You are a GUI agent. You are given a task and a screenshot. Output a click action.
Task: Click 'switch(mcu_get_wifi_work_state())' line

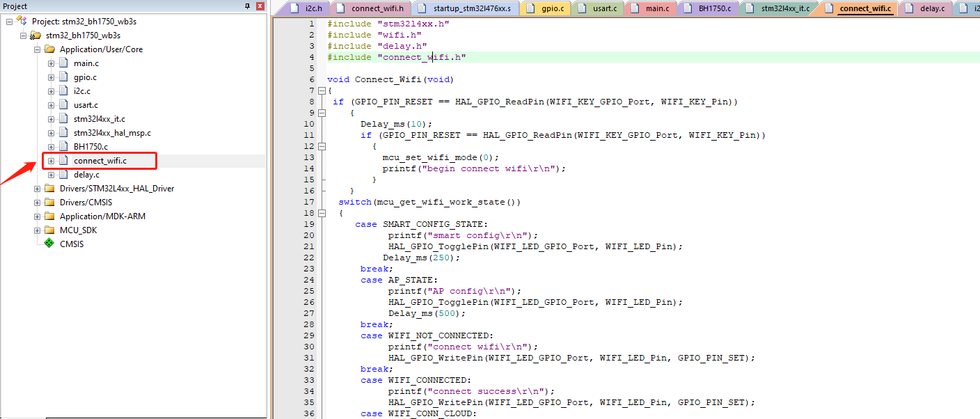(429, 202)
